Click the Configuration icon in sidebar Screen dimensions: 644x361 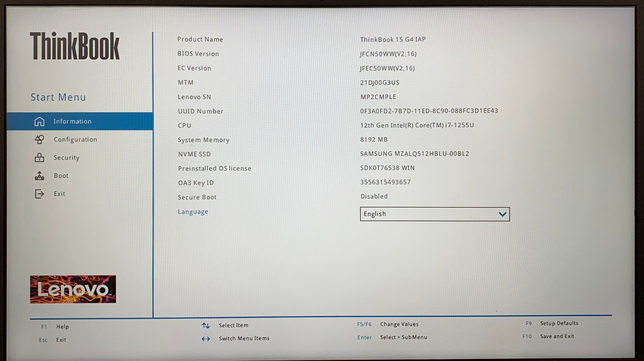point(39,139)
